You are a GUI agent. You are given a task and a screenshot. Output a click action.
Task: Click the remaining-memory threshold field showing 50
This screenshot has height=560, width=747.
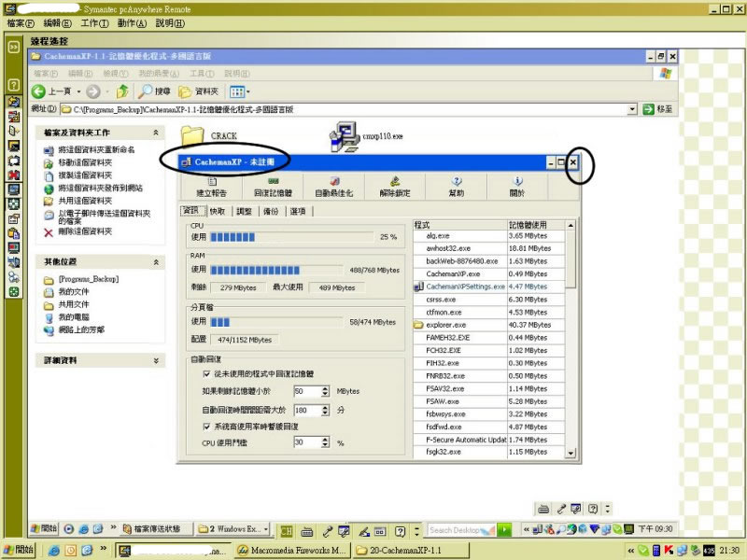click(307, 391)
